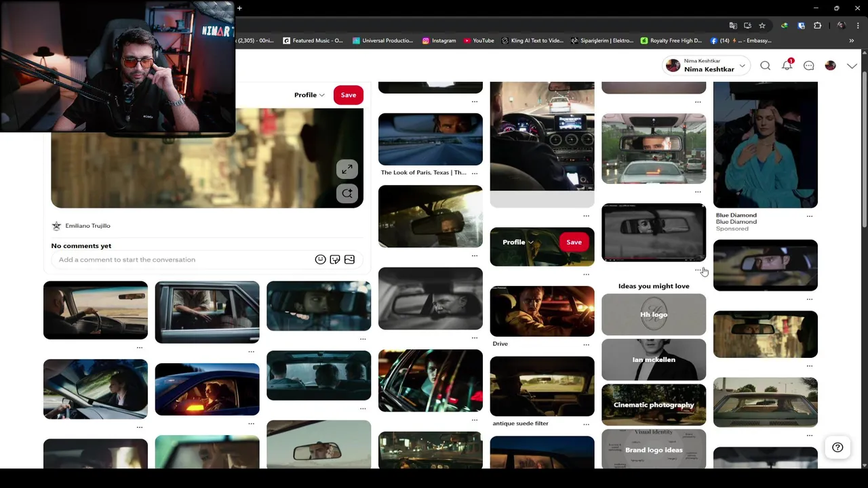This screenshot has height=488, width=868.
Task: Click the bookmark star in address bar
Action: [762, 26]
